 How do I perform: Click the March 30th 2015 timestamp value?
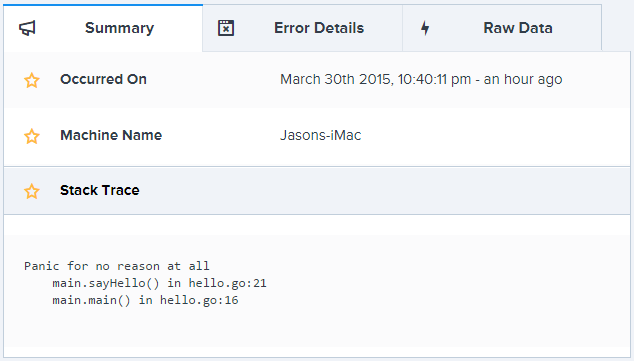click(421, 80)
